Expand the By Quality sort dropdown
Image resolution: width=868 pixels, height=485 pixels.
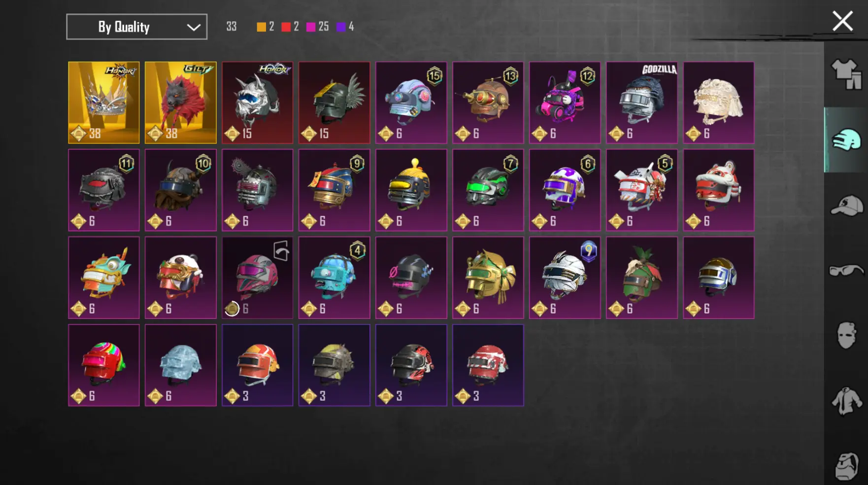137,27
